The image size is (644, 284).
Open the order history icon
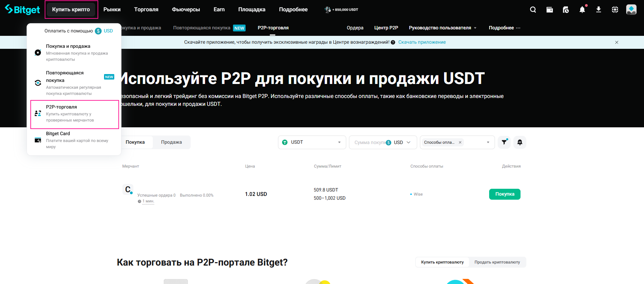[566, 10]
